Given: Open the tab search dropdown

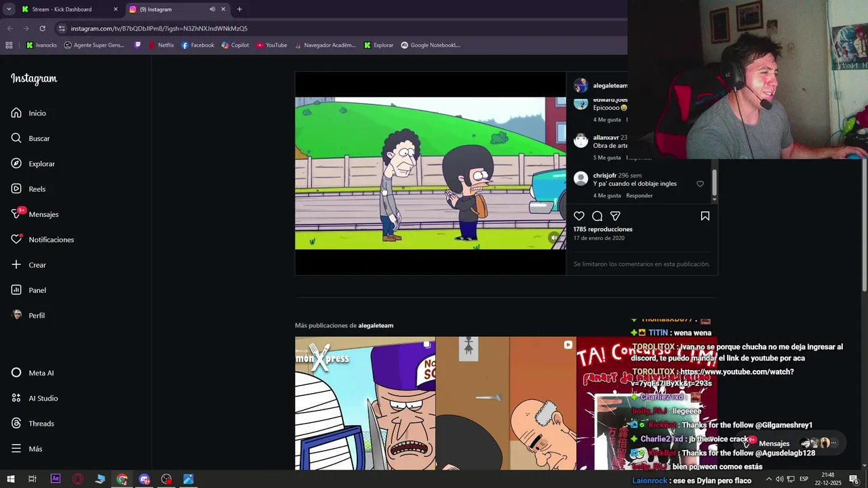Looking at the screenshot, I should click(x=9, y=9).
